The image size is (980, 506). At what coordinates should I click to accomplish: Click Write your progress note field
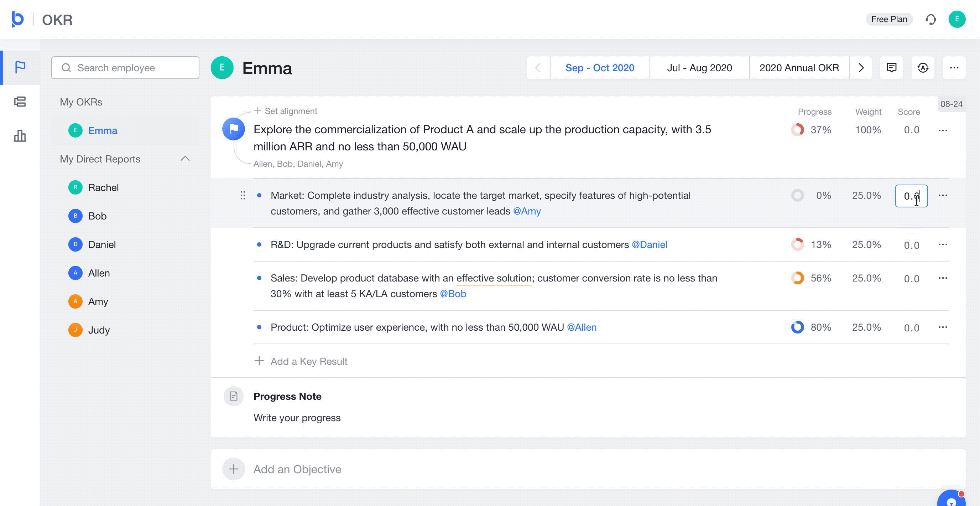tap(297, 418)
